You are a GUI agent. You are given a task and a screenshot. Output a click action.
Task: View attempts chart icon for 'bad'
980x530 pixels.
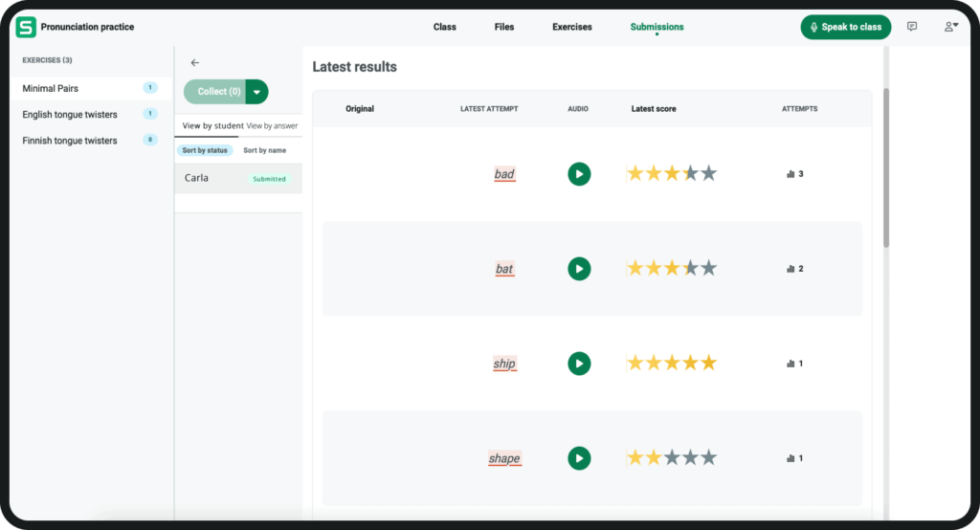pyautogui.click(x=791, y=174)
